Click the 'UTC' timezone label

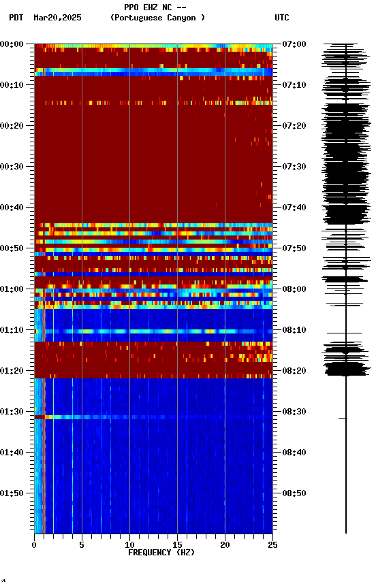282,18
